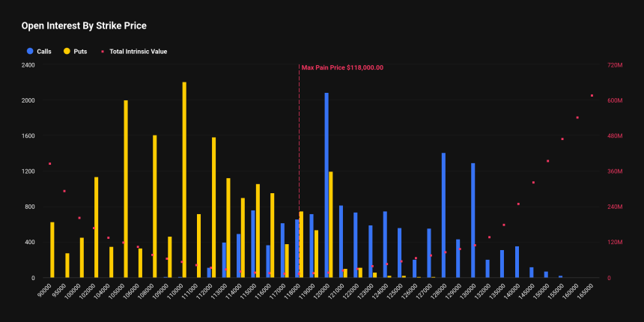
Task: Click the intrinsic value dot above 150000
Action: pyautogui.click(x=548, y=161)
